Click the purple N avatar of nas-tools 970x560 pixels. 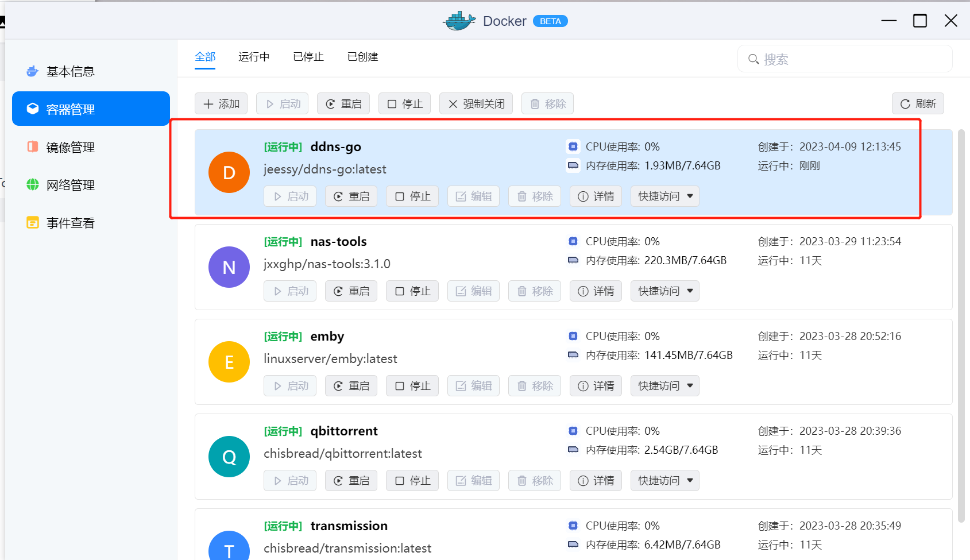tap(229, 267)
